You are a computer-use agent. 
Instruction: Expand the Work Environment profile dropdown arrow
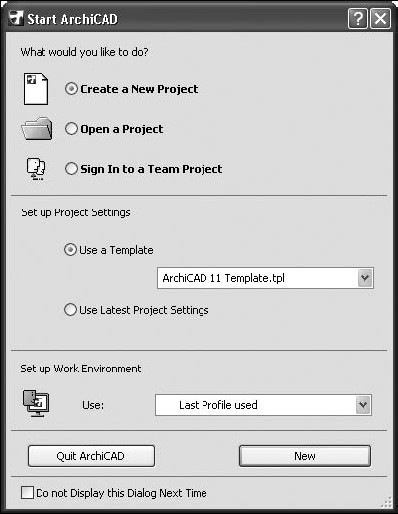[x=363, y=405]
